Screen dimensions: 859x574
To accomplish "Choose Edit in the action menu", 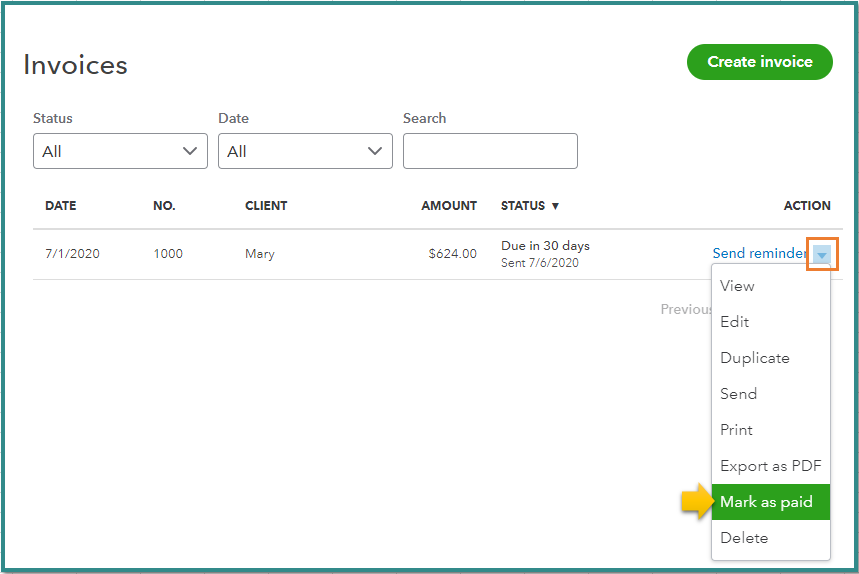I will 735,322.
